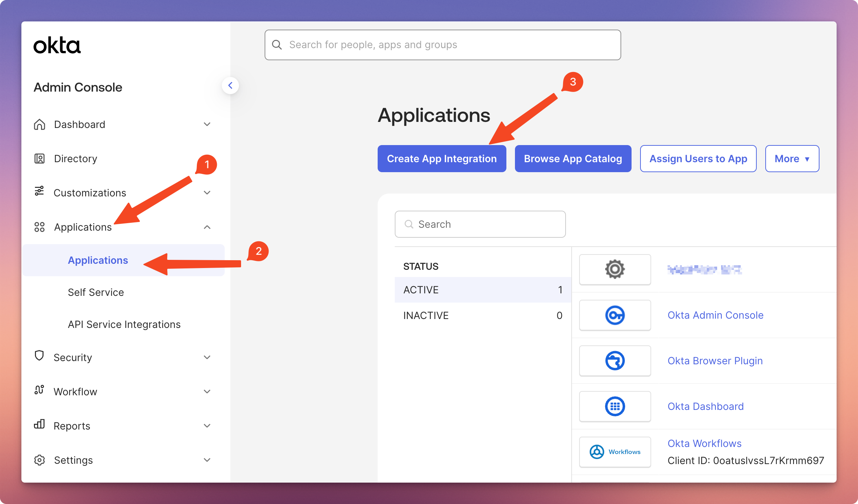858x504 pixels.
Task: Open the More dropdown button
Action: pyautogui.click(x=792, y=159)
